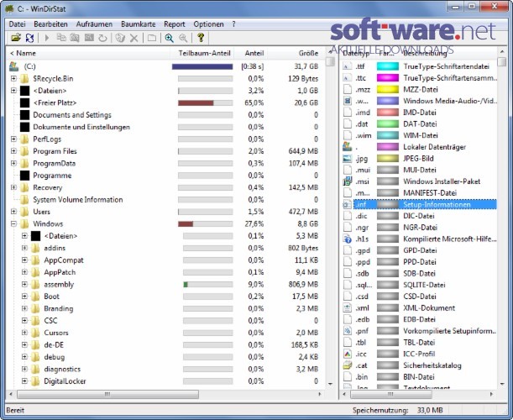Open the question mark help menu

point(233,24)
